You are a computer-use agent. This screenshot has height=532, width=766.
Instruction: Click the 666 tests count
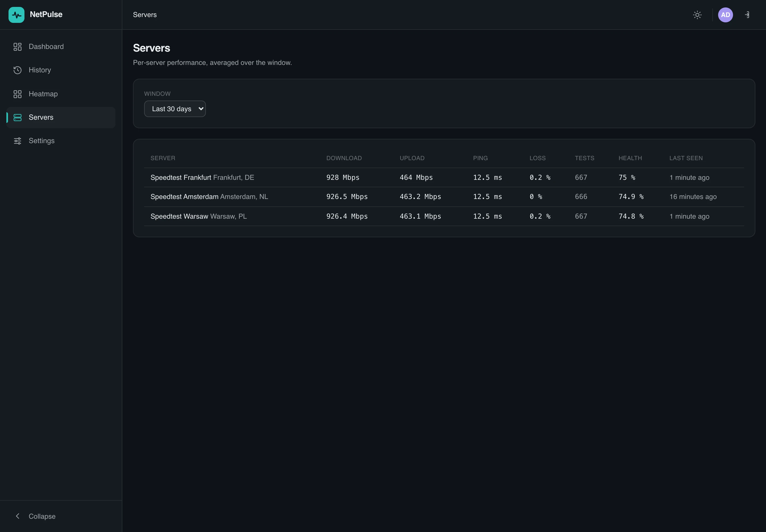581,197
